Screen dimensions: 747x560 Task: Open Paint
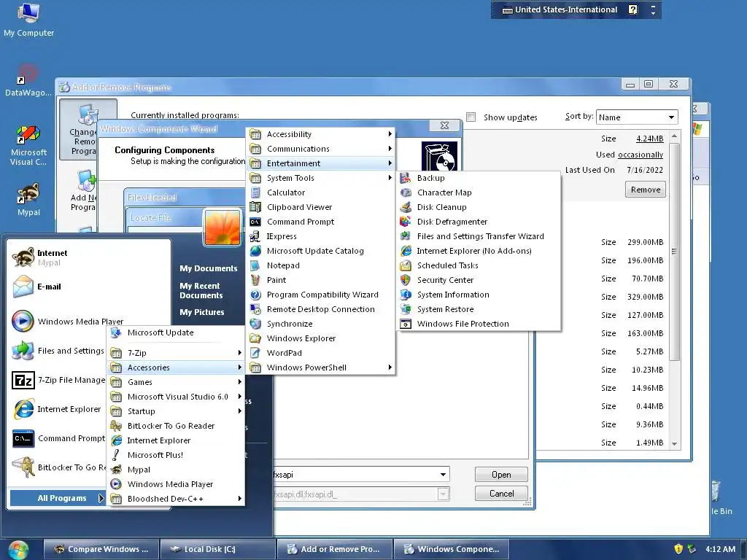(321, 280)
